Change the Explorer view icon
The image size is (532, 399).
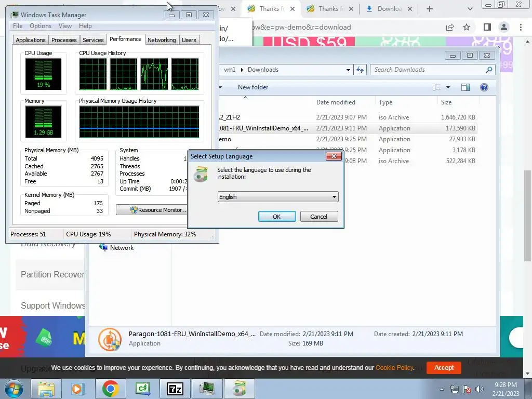click(x=436, y=87)
